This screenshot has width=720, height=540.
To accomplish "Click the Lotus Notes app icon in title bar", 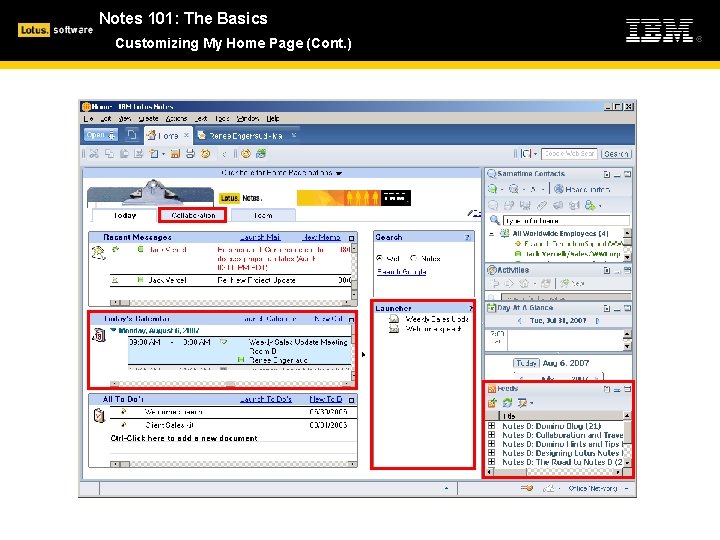I will point(86,107).
